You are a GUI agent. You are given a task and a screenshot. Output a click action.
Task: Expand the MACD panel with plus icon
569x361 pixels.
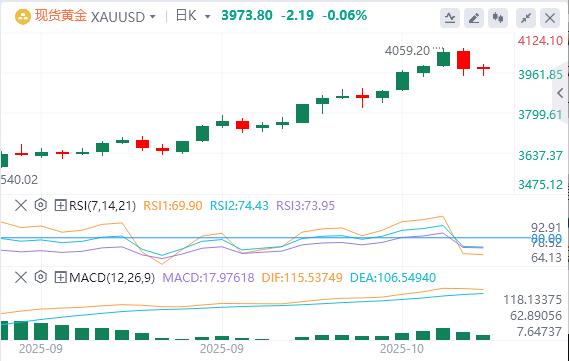[x=60, y=278]
